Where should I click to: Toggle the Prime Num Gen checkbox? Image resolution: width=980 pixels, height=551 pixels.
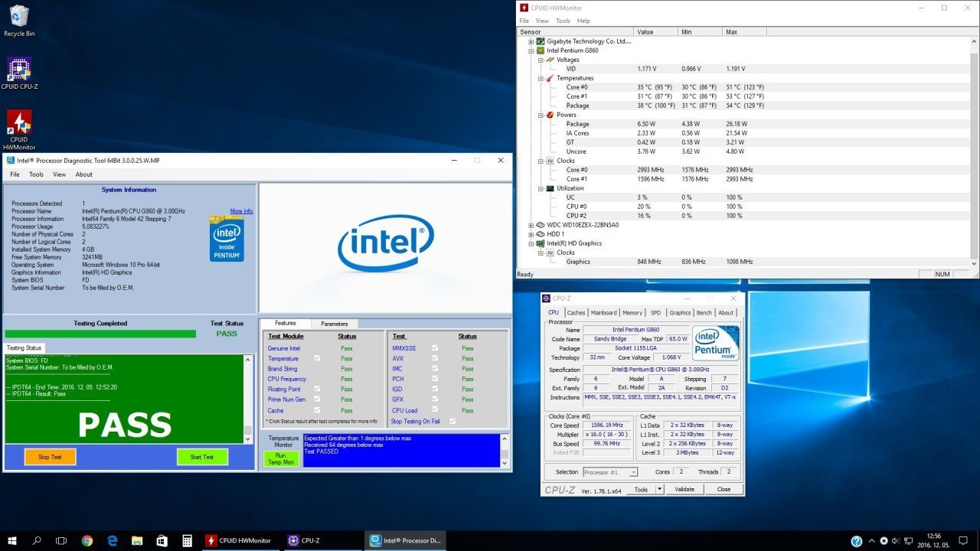tap(318, 399)
